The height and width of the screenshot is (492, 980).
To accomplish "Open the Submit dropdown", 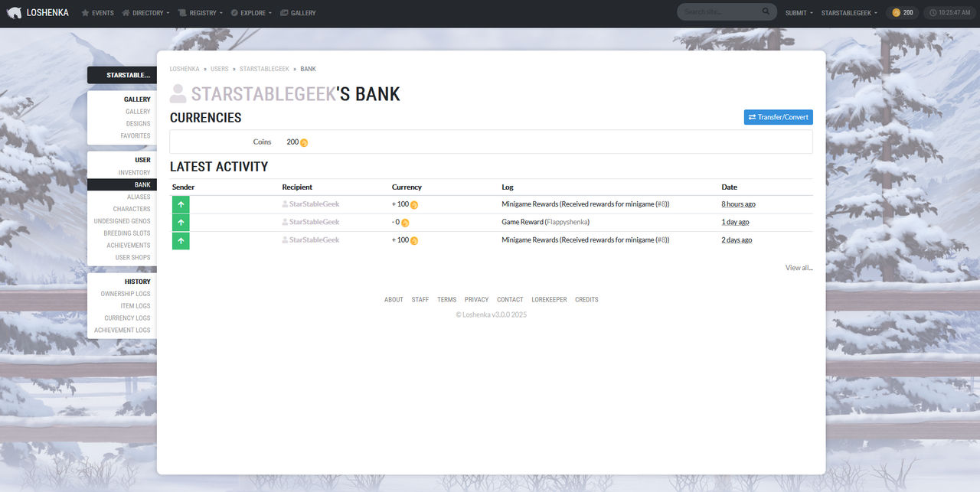I will 799,13.
